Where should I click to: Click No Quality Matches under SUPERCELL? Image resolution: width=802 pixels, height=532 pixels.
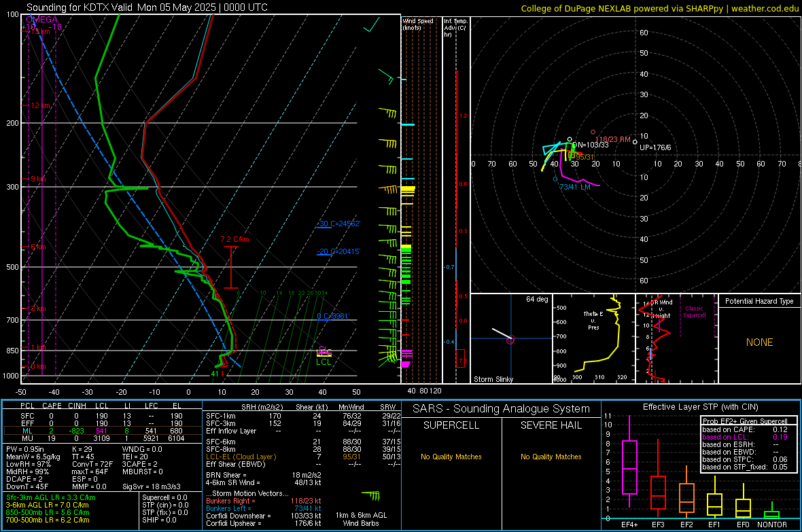pos(451,457)
